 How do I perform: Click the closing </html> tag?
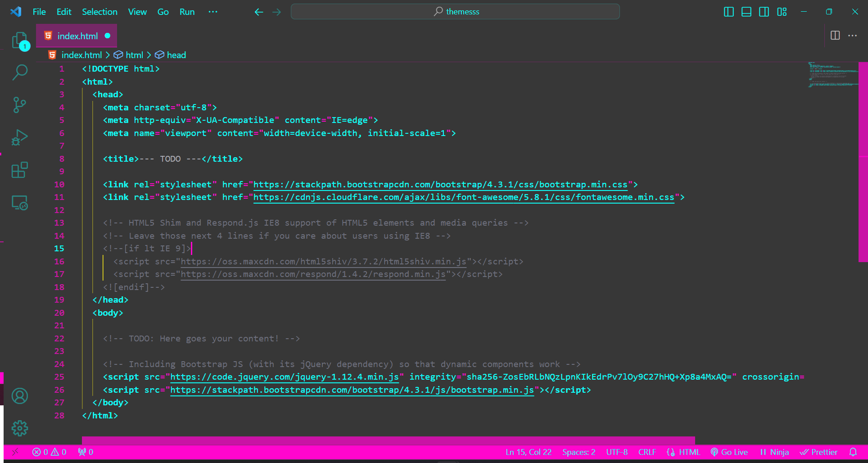point(100,416)
